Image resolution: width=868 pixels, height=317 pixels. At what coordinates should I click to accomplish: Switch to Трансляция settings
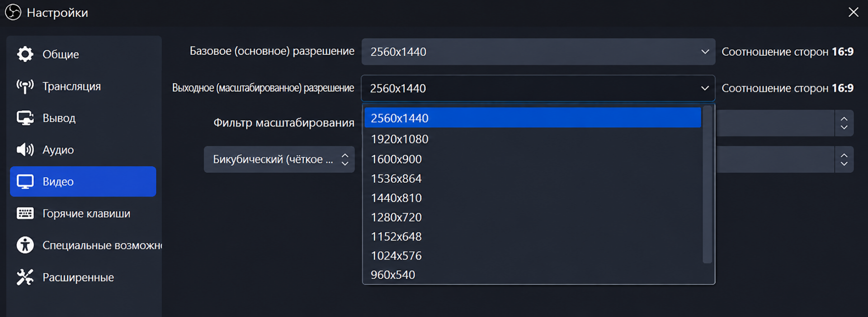(83, 86)
